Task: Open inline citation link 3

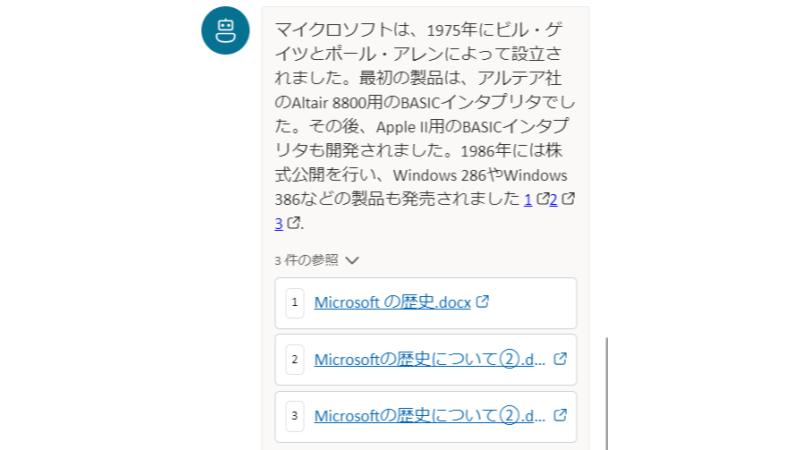Action: pos(279,224)
